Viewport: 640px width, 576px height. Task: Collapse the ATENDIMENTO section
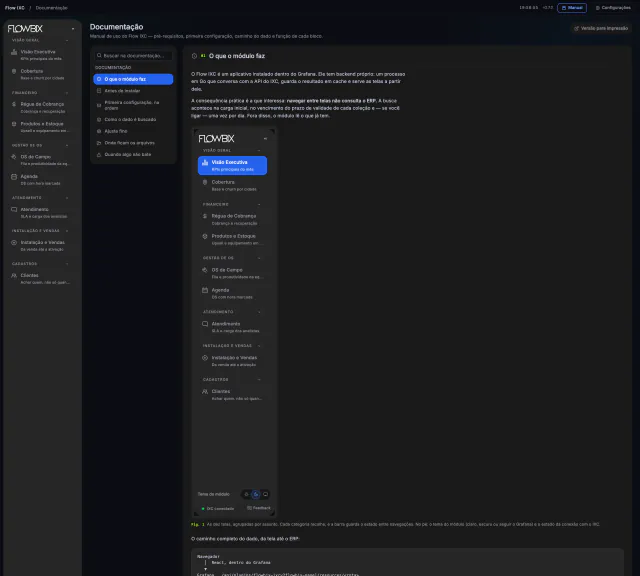(x=67, y=198)
